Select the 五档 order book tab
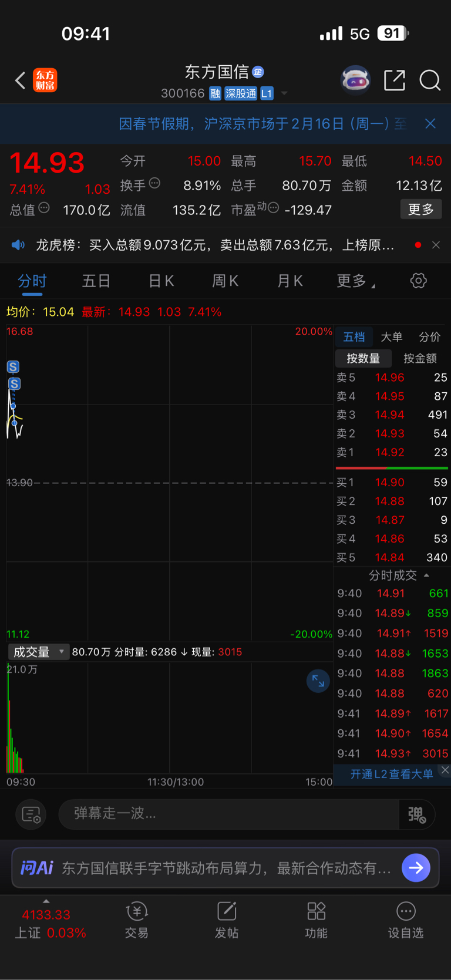The height and width of the screenshot is (980, 451). (x=354, y=336)
